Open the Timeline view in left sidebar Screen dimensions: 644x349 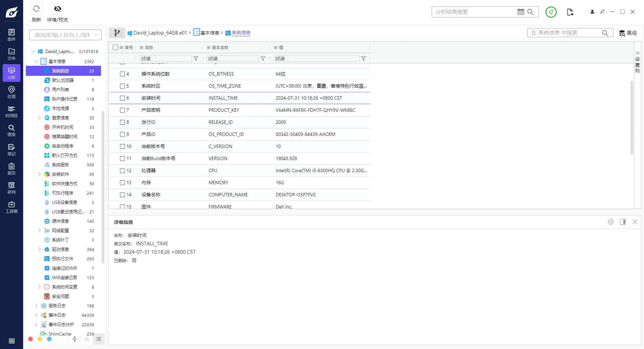point(11,111)
